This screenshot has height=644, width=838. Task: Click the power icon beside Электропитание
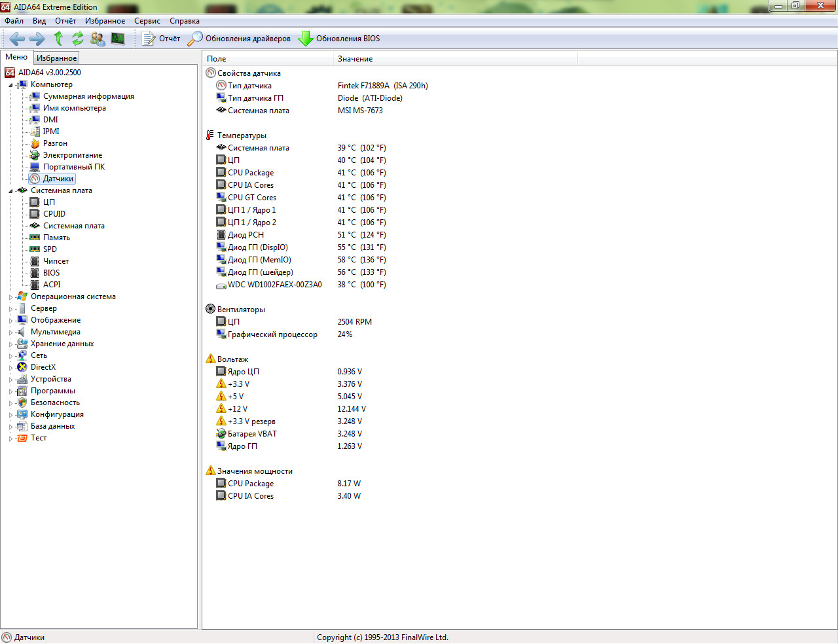35,155
